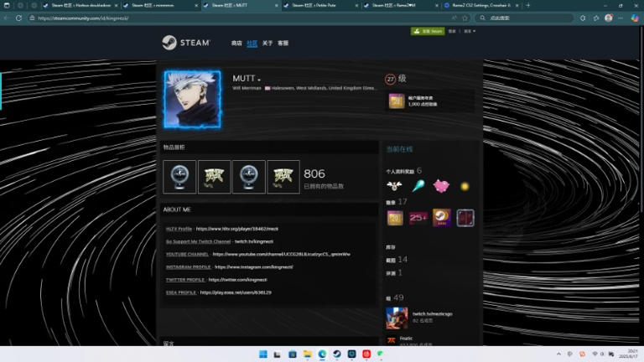Open the browser profile avatar

pos(609,18)
